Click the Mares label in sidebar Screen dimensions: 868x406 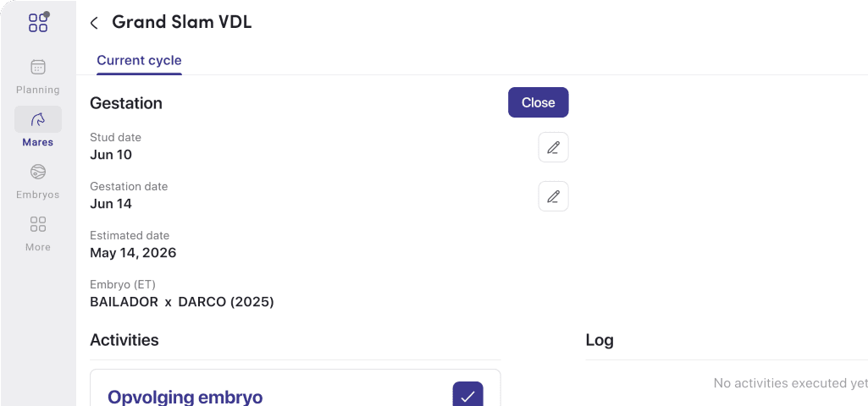[x=37, y=142]
